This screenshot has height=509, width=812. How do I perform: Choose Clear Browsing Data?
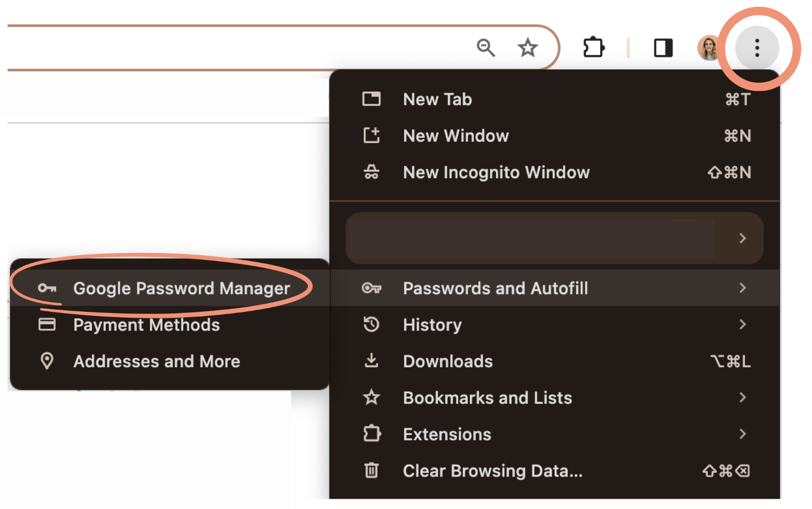(x=555, y=471)
